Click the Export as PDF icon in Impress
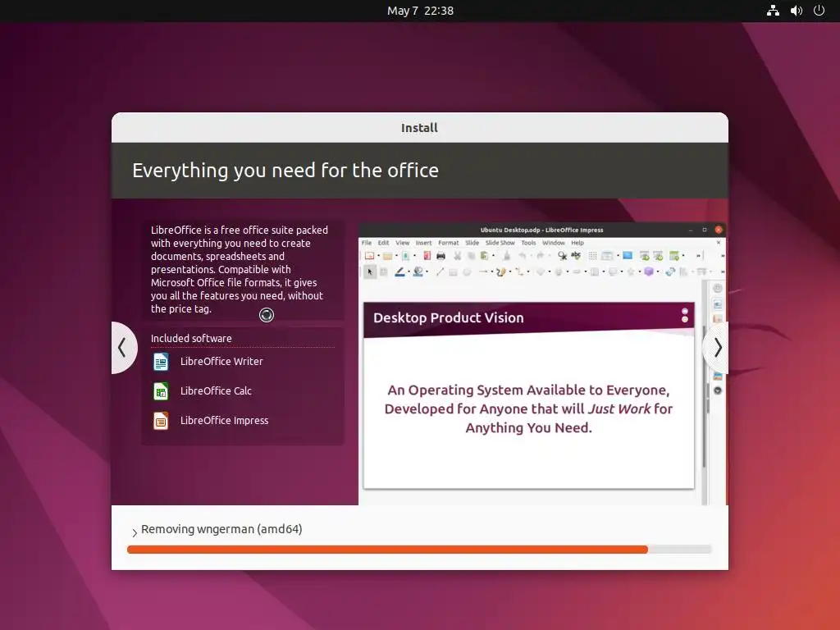The width and height of the screenshot is (840, 630). pos(427,256)
